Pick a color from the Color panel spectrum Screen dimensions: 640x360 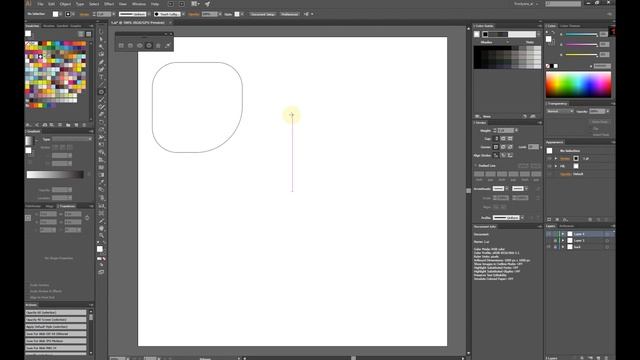578,85
